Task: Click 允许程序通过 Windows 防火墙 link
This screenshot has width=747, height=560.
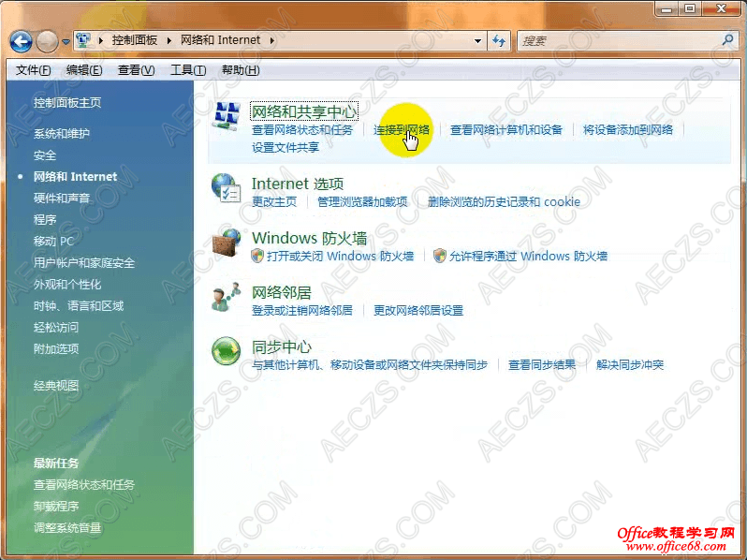Action: click(x=528, y=257)
